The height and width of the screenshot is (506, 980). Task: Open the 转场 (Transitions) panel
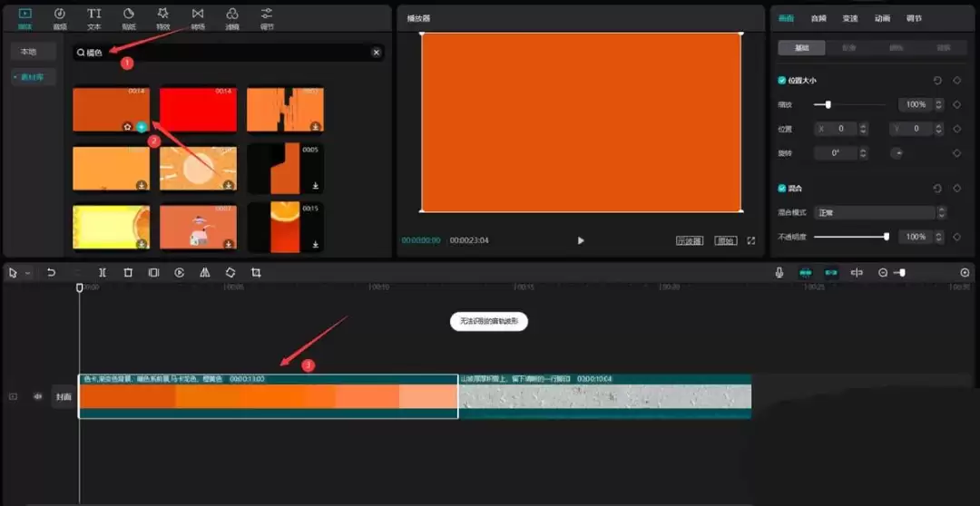point(198,17)
